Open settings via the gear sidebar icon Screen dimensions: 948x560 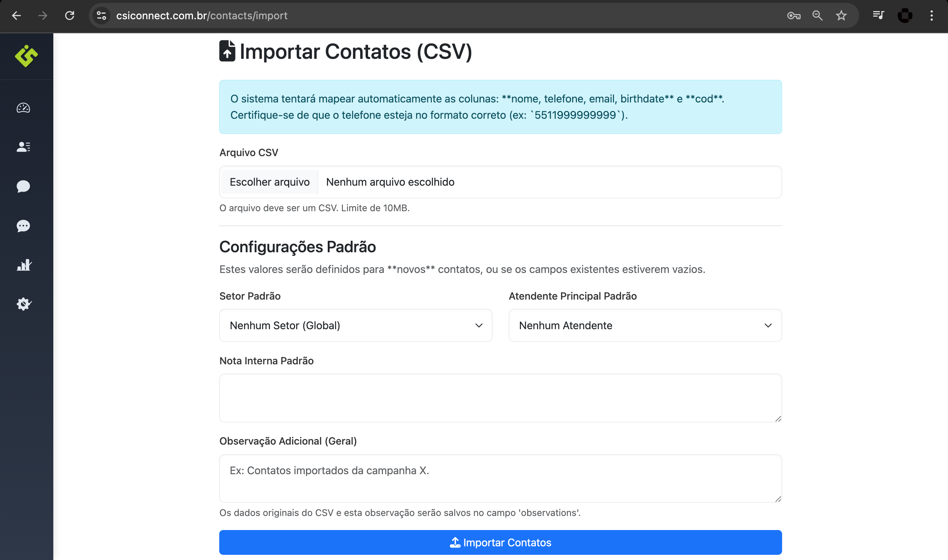(23, 304)
